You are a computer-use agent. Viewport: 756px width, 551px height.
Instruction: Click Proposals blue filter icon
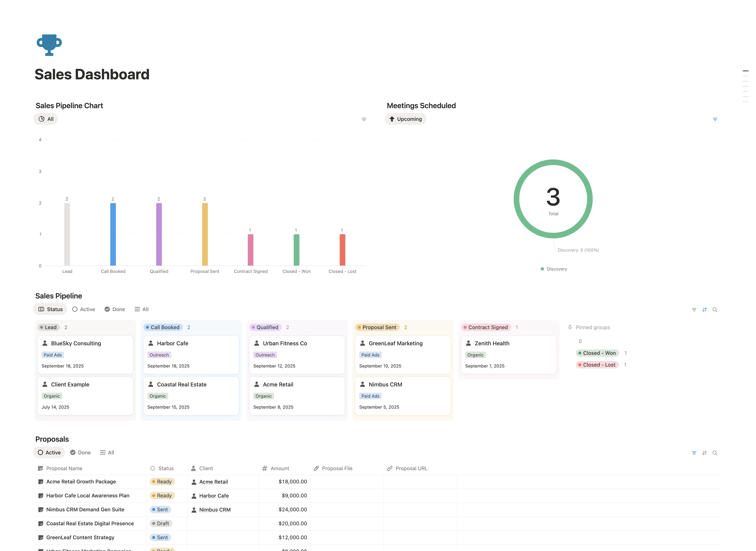coord(694,453)
